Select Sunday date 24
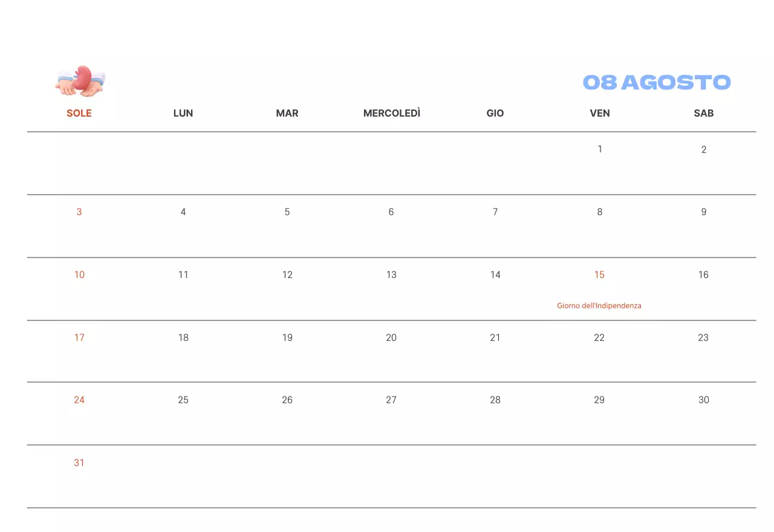Screen dimensions: 774x532 click(79, 400)
